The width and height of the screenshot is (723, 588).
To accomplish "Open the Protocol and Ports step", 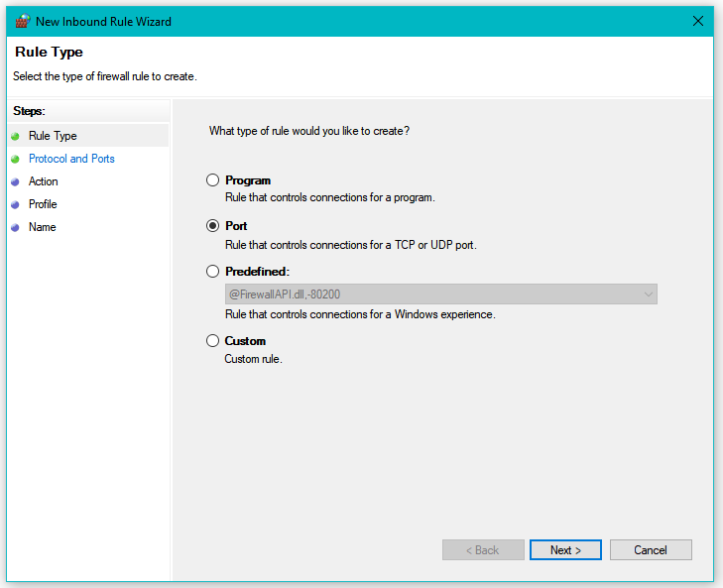I will coord(71,159).
